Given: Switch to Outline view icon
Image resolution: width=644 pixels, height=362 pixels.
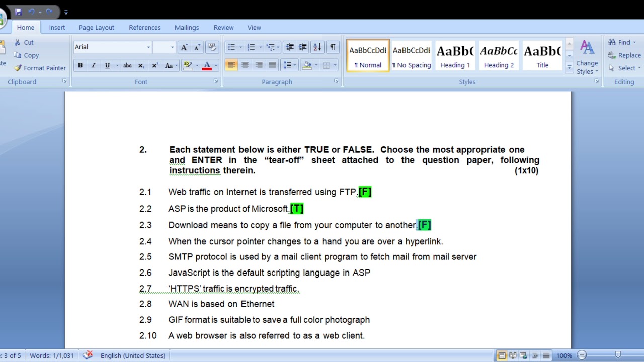Looking at the screenshot, I should (x=535, y=355).
